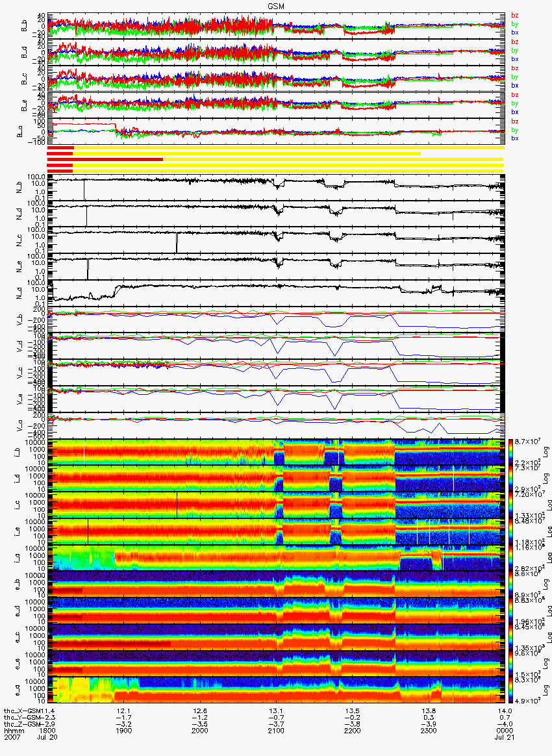Click the i_c ion spectrogram label
Image resolution: width=552 pixels, height=756 pixels.
point(18,505)
